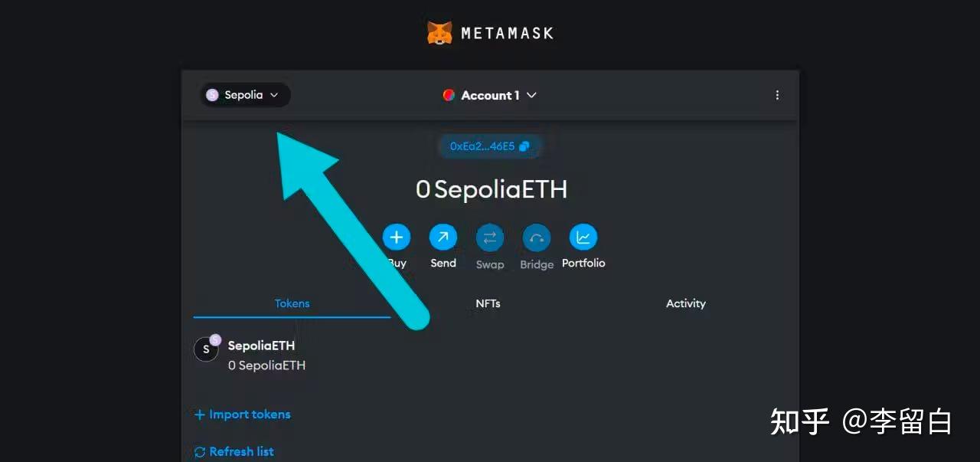Select the Send icon

click(443, 238)
